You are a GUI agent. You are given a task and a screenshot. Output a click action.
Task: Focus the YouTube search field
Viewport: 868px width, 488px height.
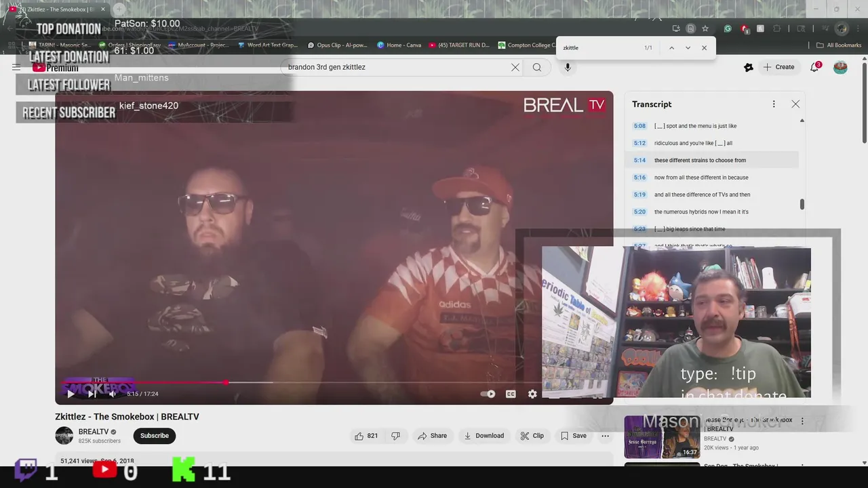397,67
